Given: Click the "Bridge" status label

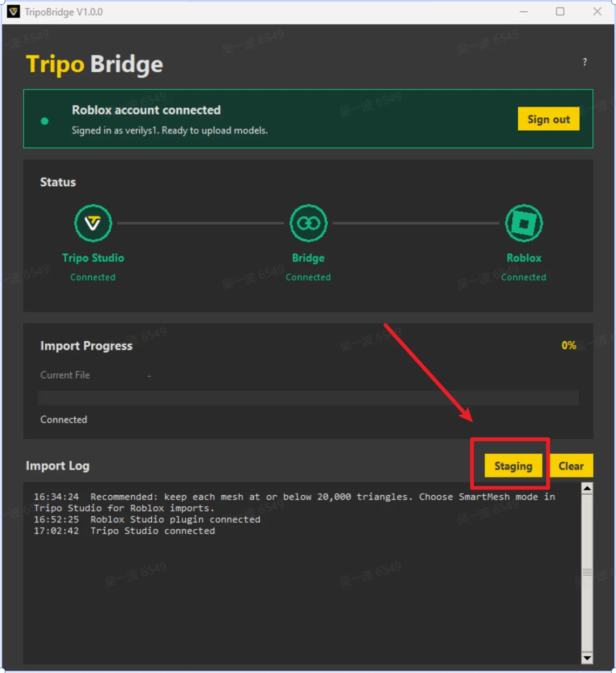Looking at the screenshot, I should [308, 258].
